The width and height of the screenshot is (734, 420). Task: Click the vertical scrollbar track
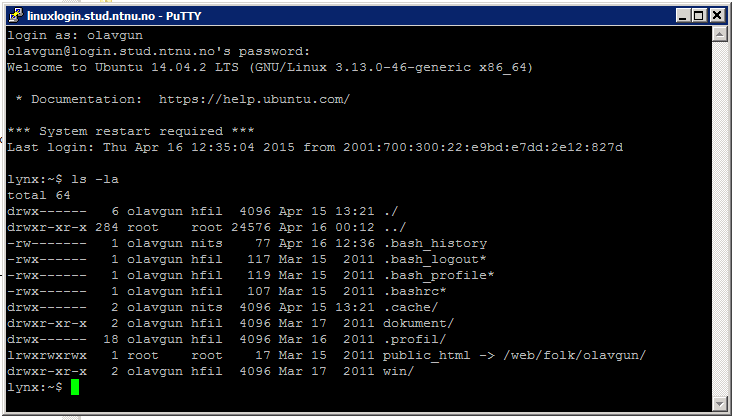click(719, 219)
